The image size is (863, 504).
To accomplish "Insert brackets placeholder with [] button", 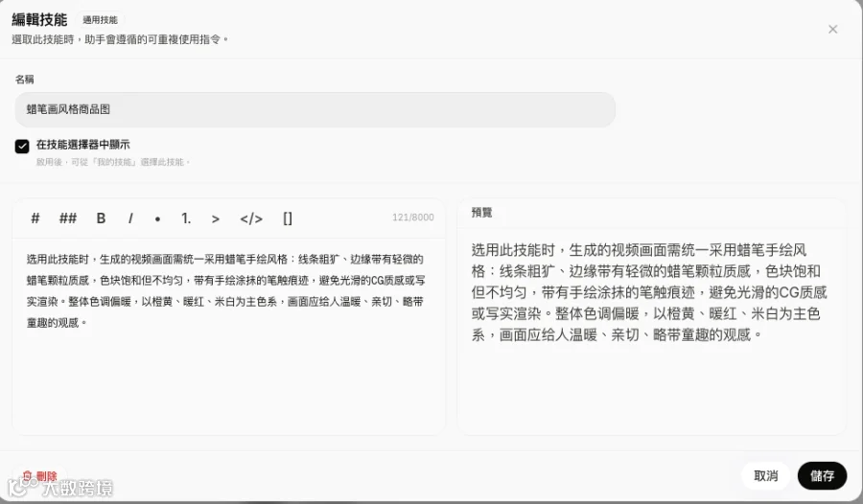I will pyautogui.click(x=288, y=218).
